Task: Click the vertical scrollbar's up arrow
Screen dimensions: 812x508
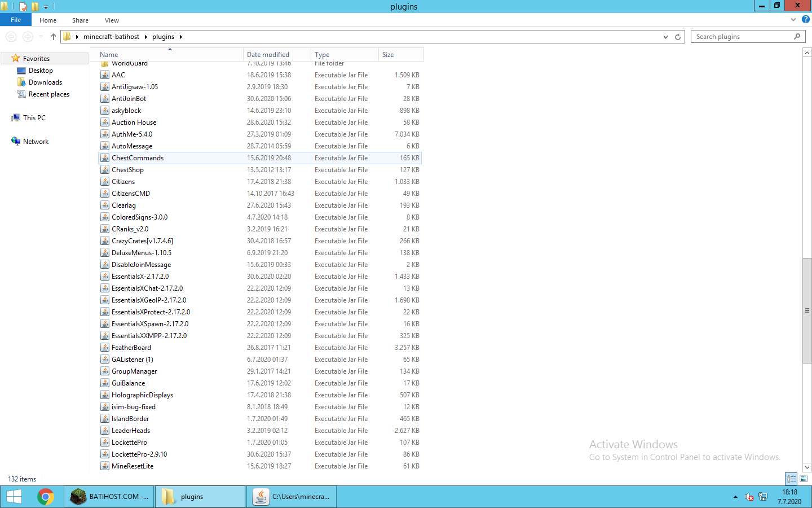Action: pos(807,52)
